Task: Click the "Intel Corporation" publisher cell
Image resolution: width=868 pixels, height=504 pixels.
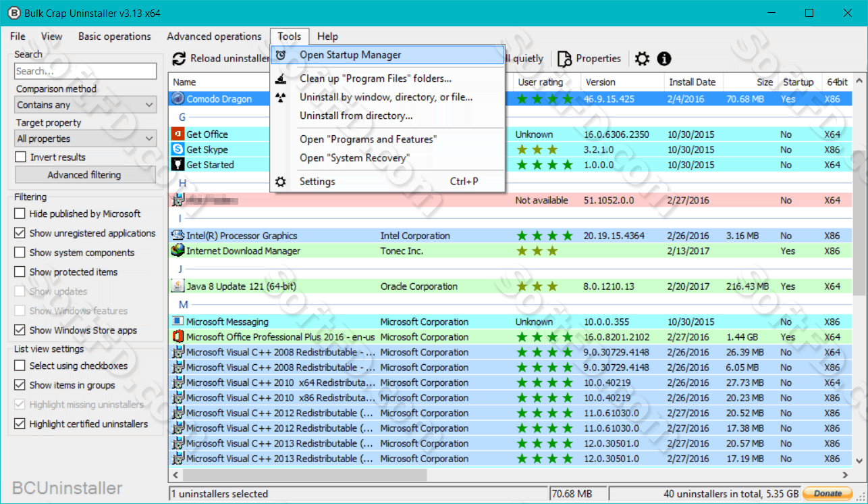Action: click(415, 236)
